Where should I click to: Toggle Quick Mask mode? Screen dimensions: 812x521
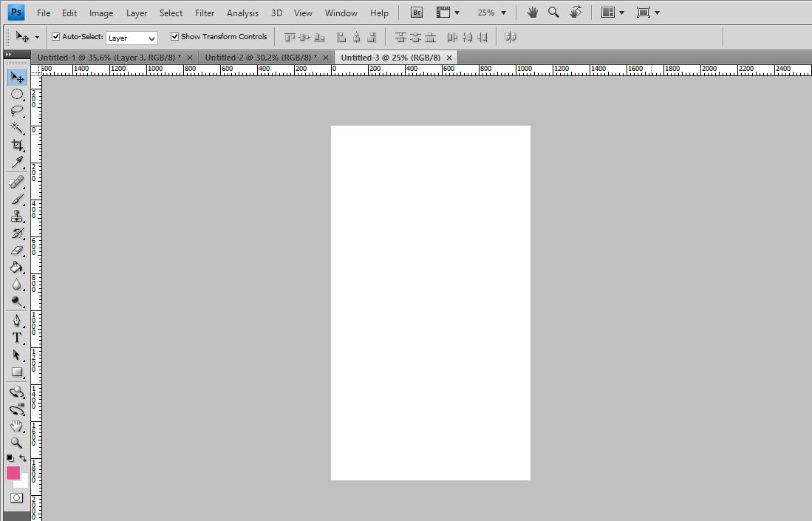click(x=16, y=497)
